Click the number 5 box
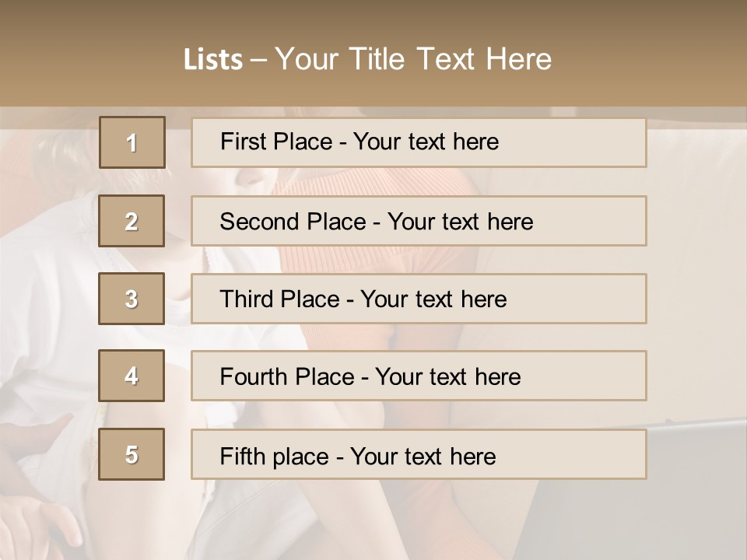Viewport: 747px width, 560px height. coord(132,453)
